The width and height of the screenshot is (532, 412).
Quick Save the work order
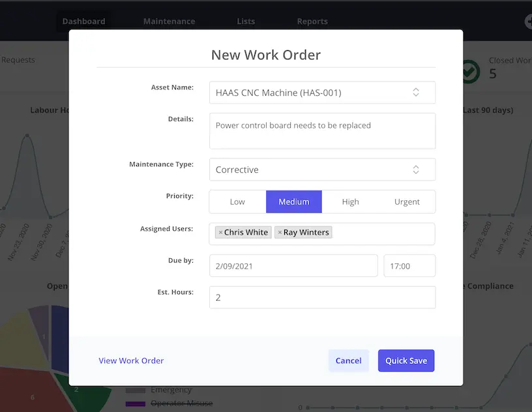point(406,360)
